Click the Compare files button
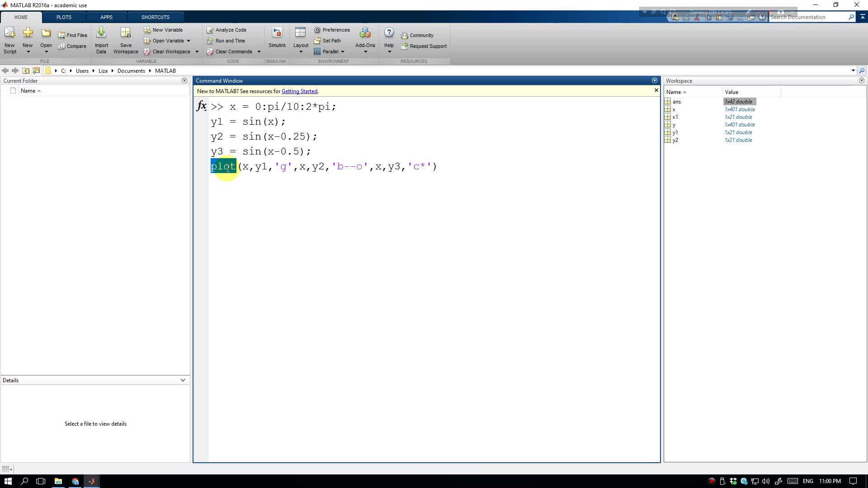This screenshot has width=868, height=488. click(72, 46)
